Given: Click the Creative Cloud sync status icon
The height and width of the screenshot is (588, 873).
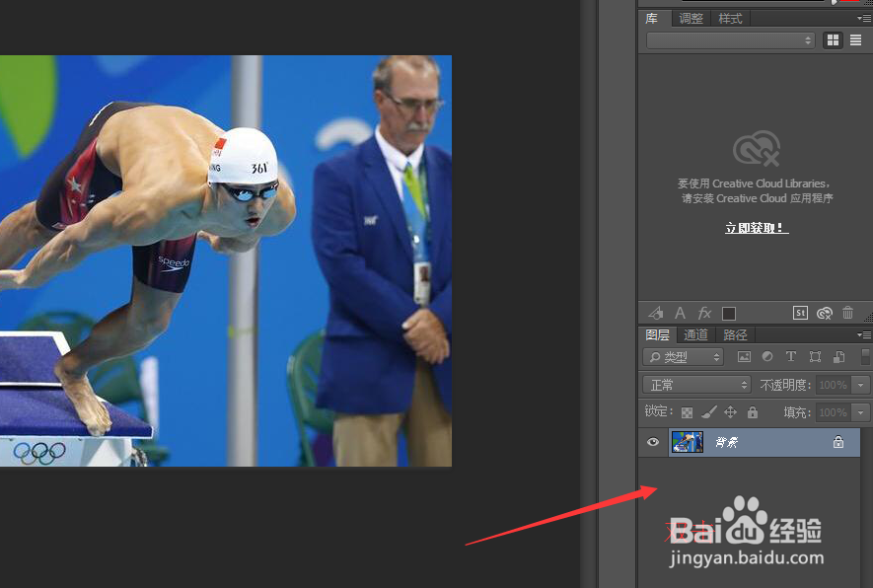Looking at the screenshot, I should (825, 313).
